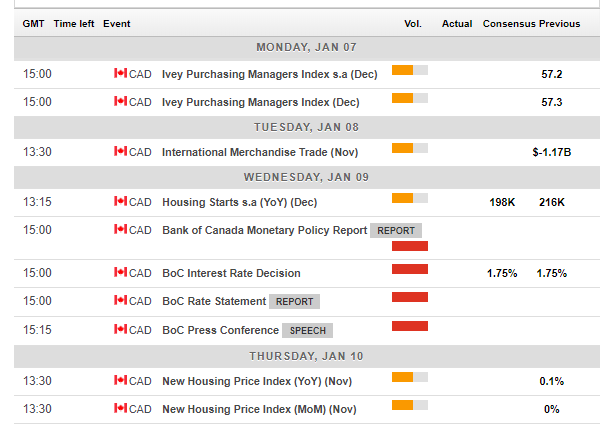Click Canada flag beside Bank of Canada Monetary Policy Report
Image resolution: width=613 pixels, height=437 pixels.
coord(121,230)
